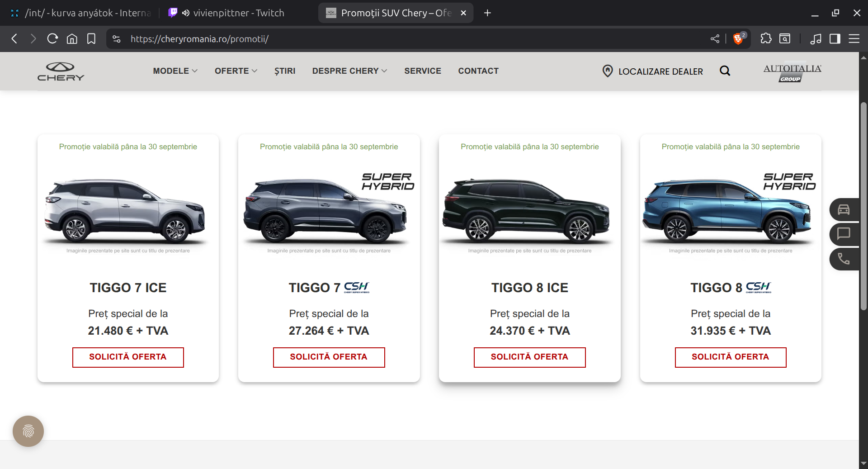Open the browser home page
Screen dimensions: 868x469
tap(72, 39)
